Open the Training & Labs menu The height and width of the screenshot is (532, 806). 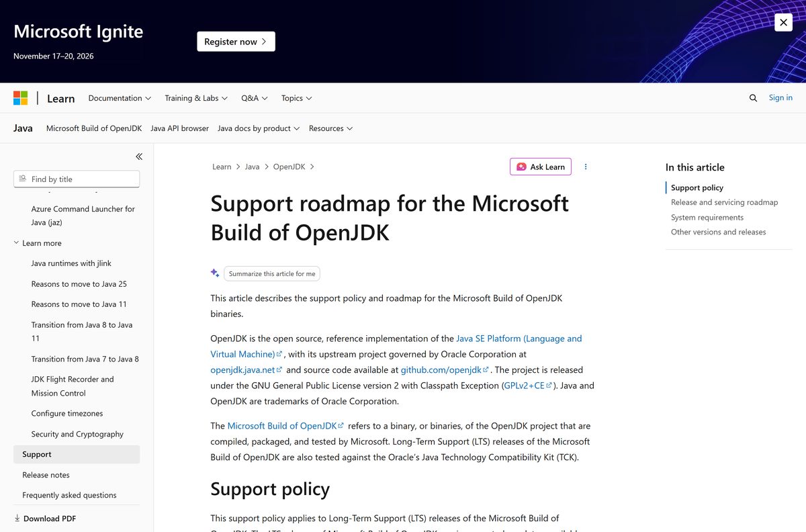point(196,98)
